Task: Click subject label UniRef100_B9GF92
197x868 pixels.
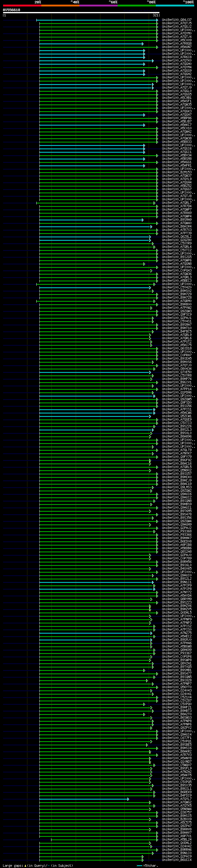Action: pos(177,460)
